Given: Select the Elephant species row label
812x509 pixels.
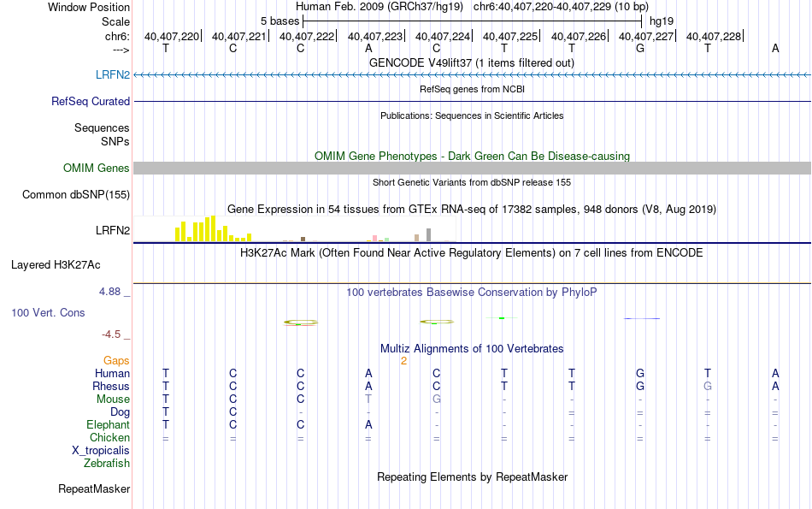Looking at the screenshot, I should point(109,424).
